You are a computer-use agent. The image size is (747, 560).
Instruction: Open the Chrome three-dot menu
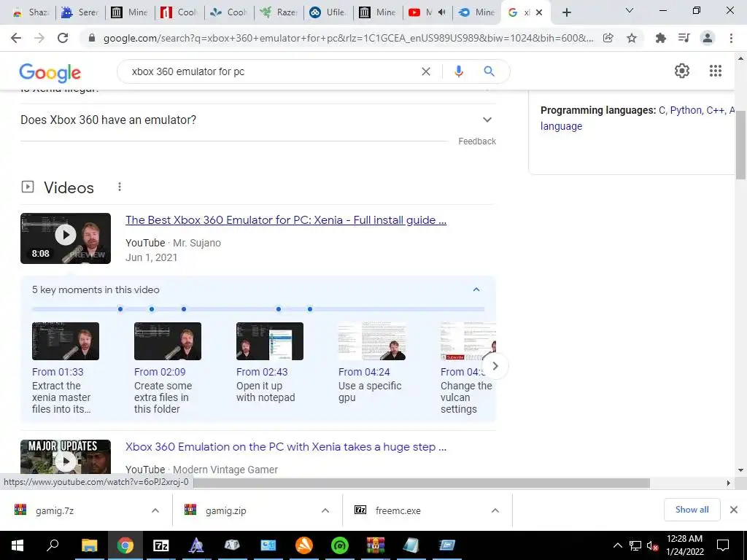(x=731, y=38)
